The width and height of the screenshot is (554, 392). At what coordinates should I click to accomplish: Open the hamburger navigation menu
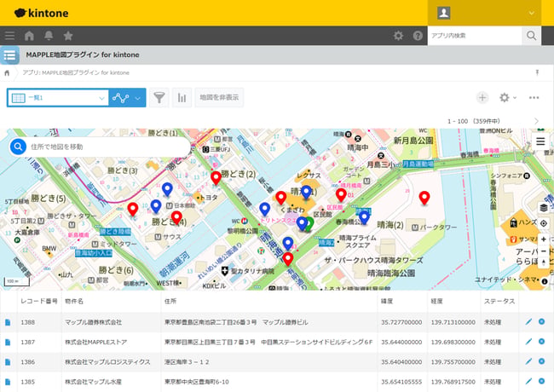[10, 36]
